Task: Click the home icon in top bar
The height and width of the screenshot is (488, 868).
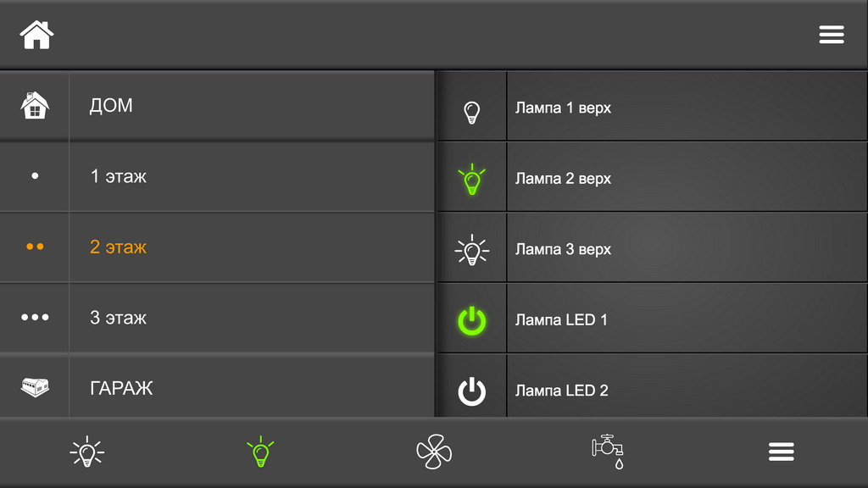Action: tap(36, 35)
